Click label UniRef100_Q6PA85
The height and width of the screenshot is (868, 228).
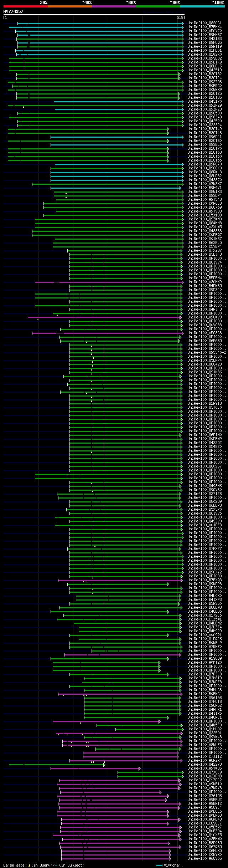click(x=204, y=341)
